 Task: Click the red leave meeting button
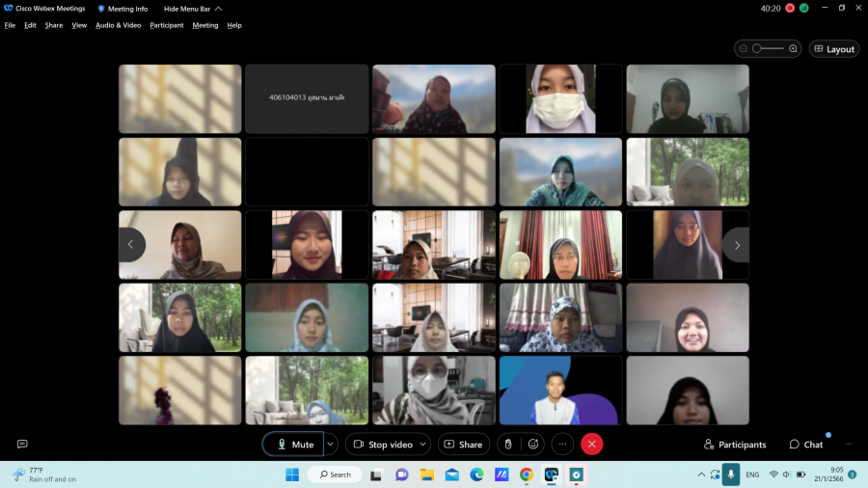(592, 444)
